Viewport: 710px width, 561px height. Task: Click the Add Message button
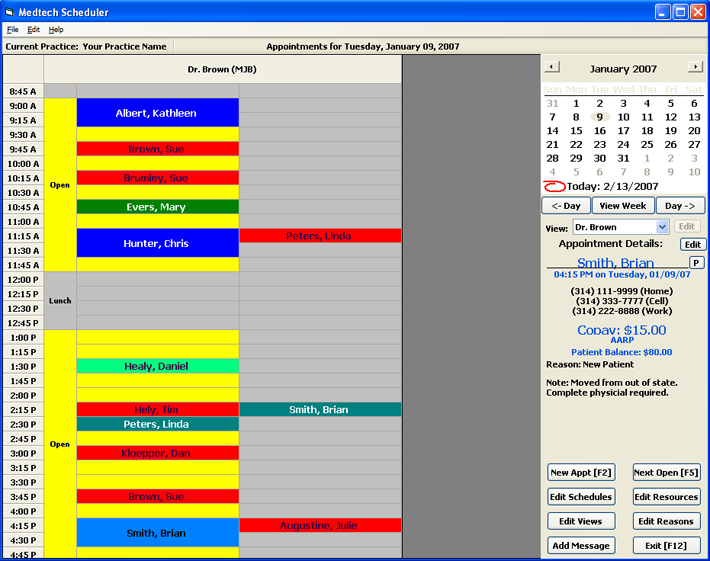[x=581, y=546]
